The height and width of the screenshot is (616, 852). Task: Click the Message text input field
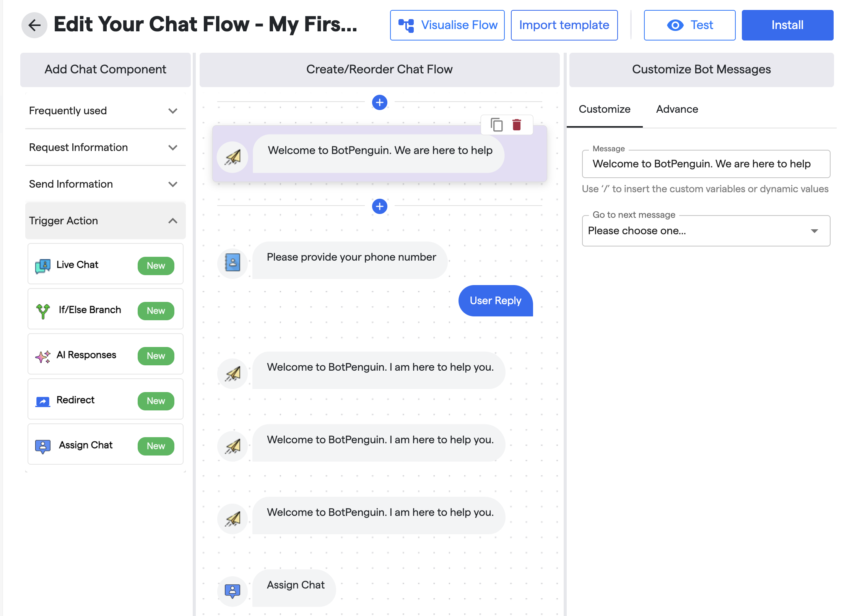tap(706, 164)
